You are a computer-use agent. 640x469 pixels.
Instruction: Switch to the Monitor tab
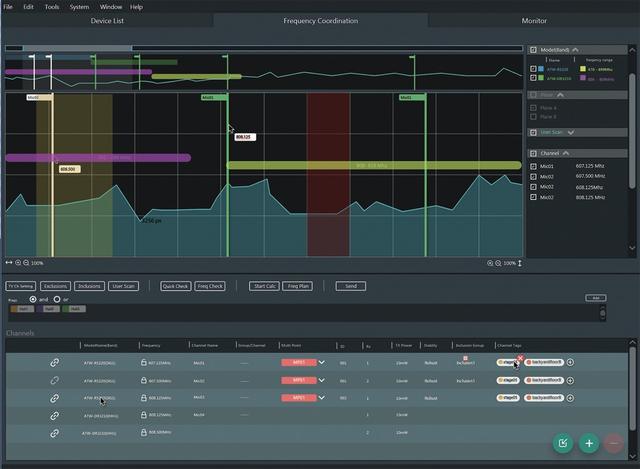click(534, 21)
